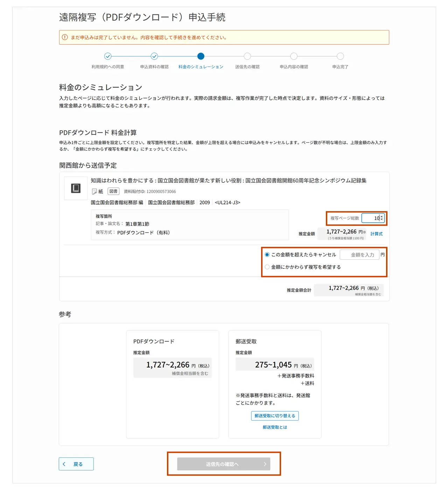Open the 郵送受取とは link
Viewport: 448px width, 490px height.
[275, 427]
